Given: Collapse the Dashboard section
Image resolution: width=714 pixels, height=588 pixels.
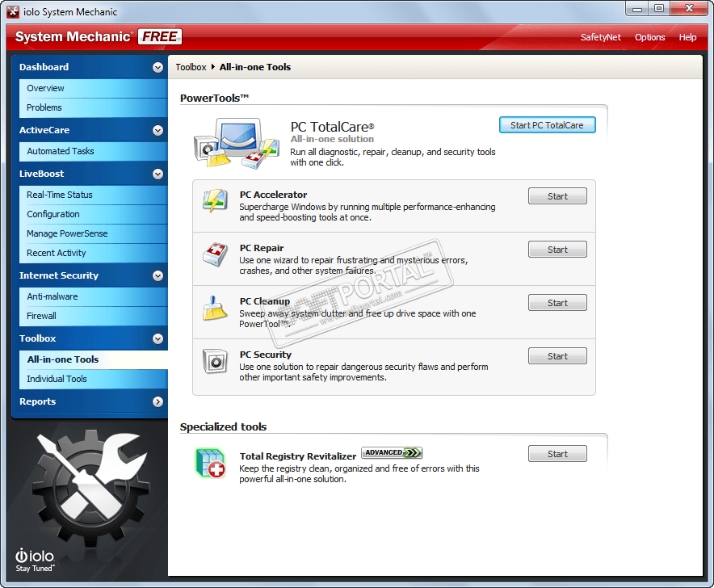Looking at the screenshot, I should [x=157, y=67].
